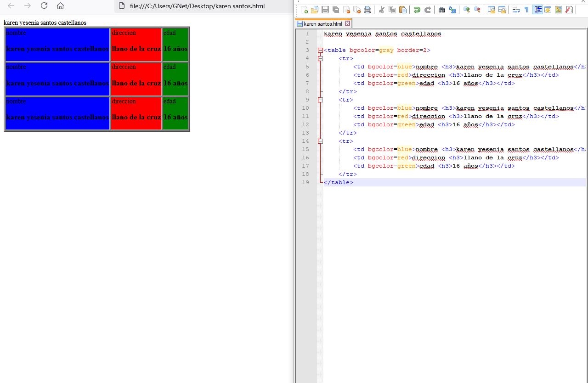Create a new document in Notepad++
Viewport: 588px width, 383px height.
coord(304,10)
